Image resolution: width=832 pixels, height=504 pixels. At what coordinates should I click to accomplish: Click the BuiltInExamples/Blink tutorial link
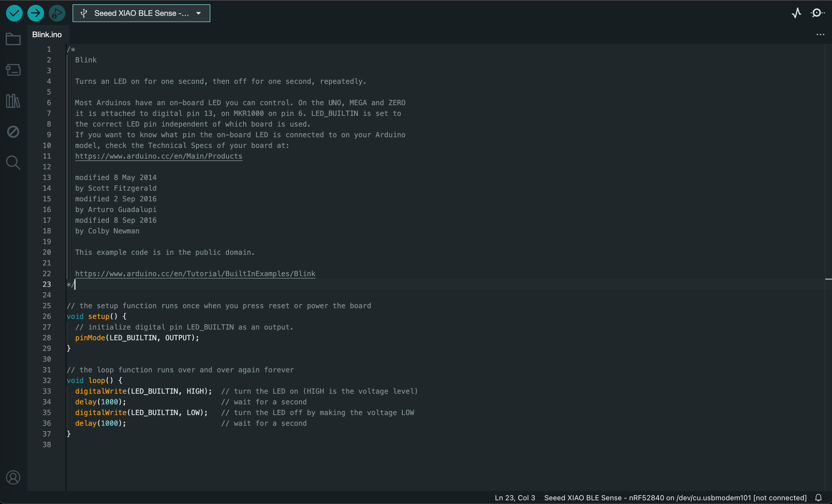point(195,273)
